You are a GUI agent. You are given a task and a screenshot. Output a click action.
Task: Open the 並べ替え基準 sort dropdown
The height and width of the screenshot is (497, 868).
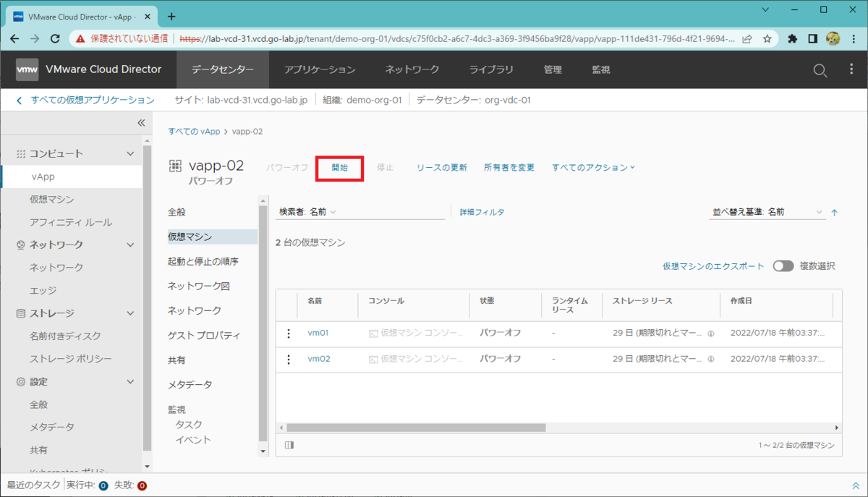point(768,212)
